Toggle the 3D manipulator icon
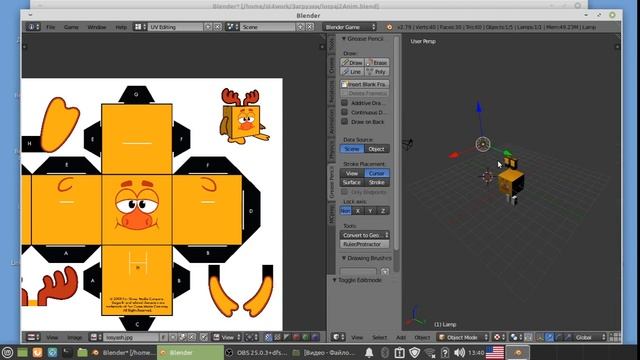 tap(540, 337)
